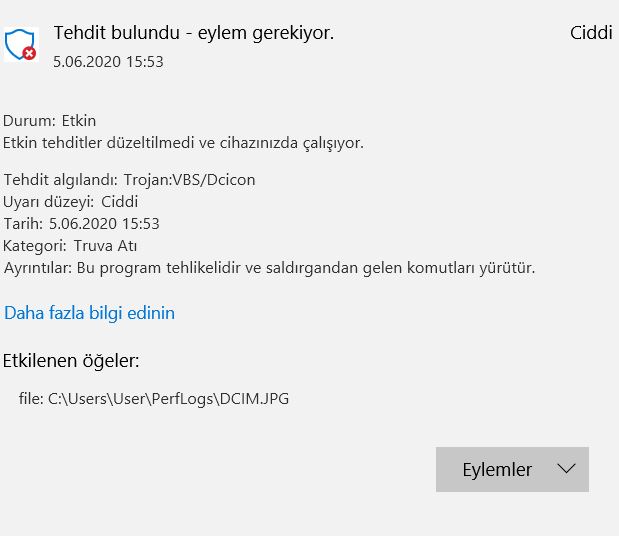Expand the chevron arrow on Eylemler

[566, 469]
